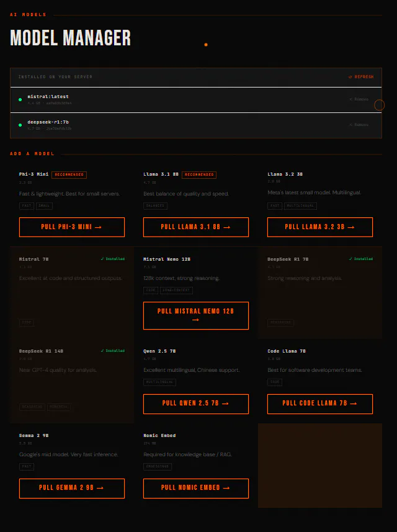Viewport: 397px width, 532px height.
Task: Select the DeepSeek R1 7B card title
Action: (x=288, y=259)
